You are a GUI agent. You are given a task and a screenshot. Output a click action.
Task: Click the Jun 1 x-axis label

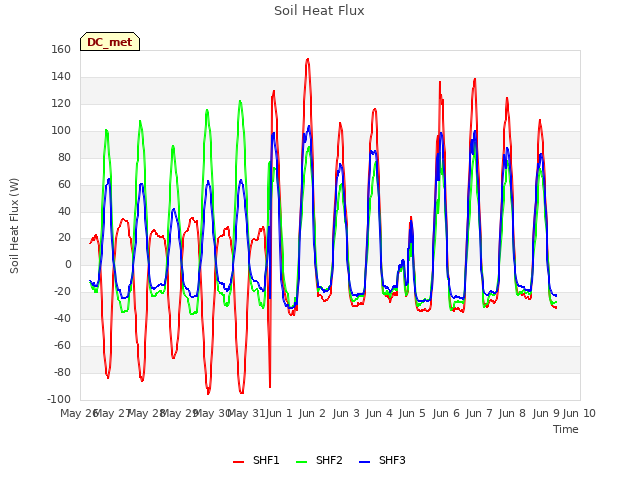[x=279, y=413]
